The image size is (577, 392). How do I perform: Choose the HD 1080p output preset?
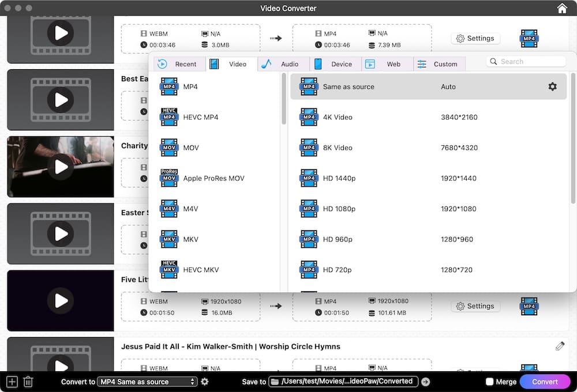(x=375, y=208)
